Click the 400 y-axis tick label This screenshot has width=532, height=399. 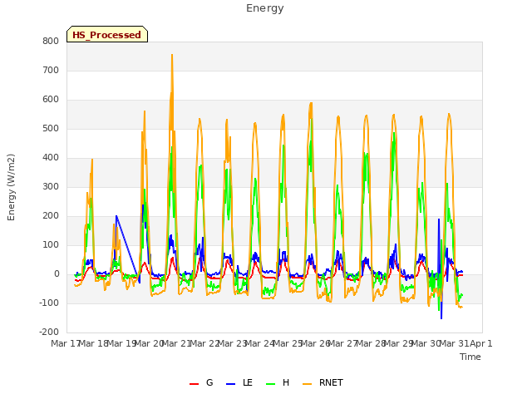click(x=51, y=157)
